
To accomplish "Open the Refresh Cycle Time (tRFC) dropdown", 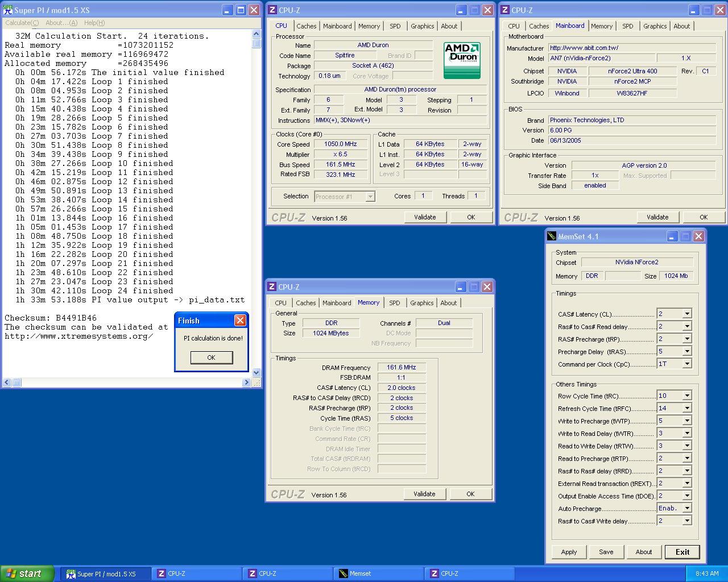I will tap(687, 408).
